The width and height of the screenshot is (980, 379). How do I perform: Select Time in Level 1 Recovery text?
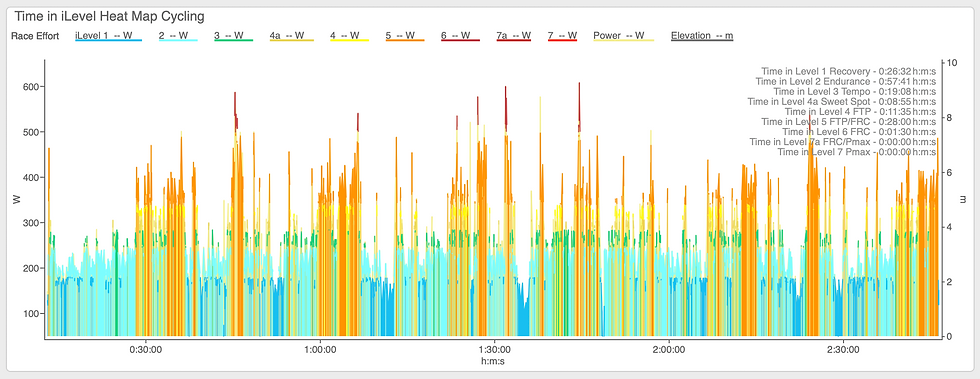(x=848, y=71)
